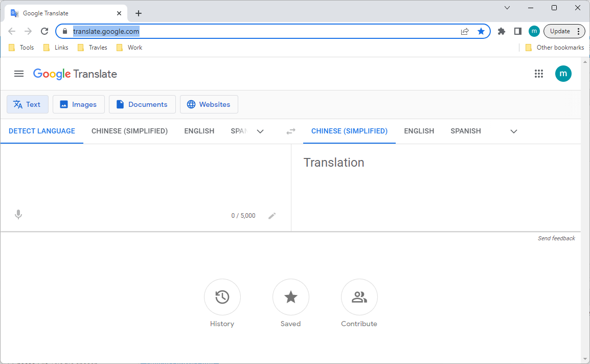This screenshot has width=590, height=364.
Task: Reload the current page
Action: coord(44,31)
